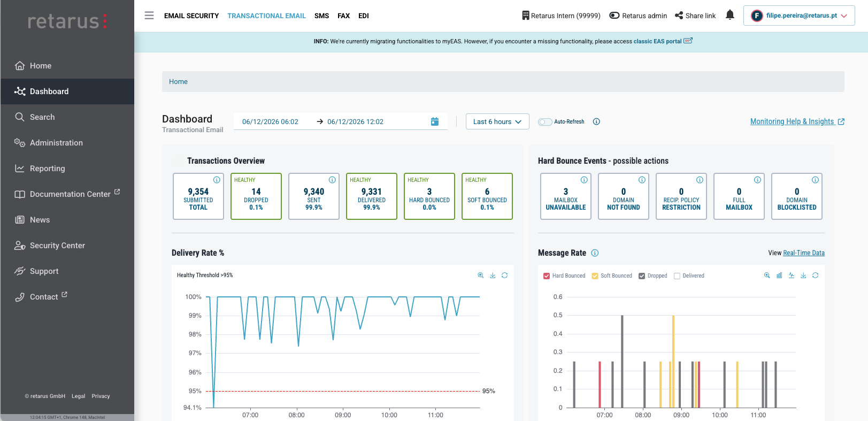Download the Delivery Rate chart

(x=493, y=275)
